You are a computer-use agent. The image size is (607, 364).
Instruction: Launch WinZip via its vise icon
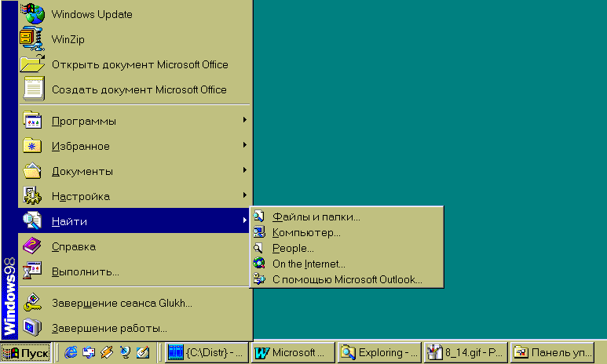pos(32,38)
